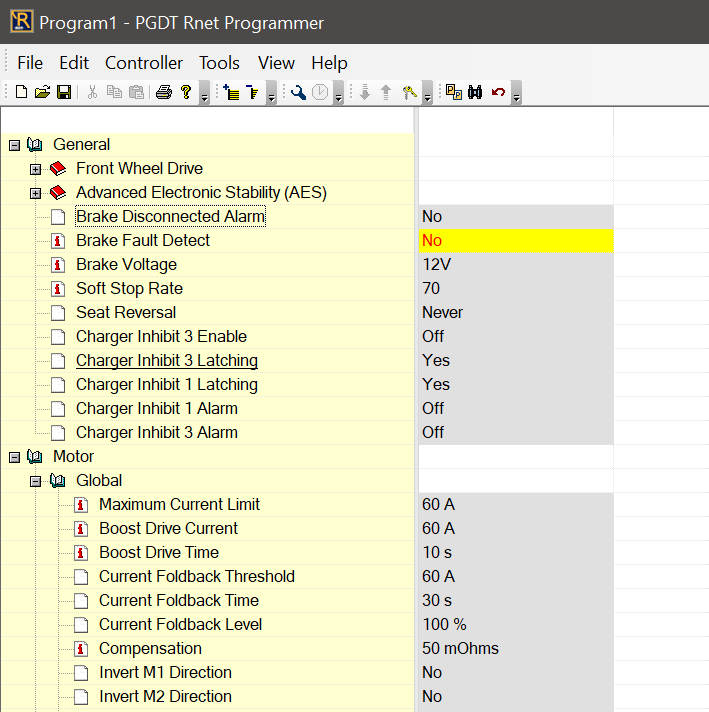Click the red undo arrow icon
Viewport: 709px width, 712px height.
point(497,93)
